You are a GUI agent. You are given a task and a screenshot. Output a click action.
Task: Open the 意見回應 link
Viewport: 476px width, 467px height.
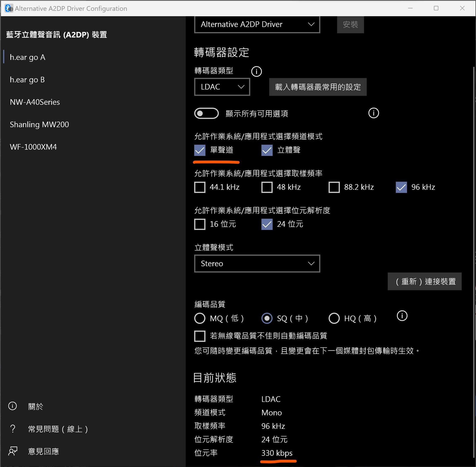43,451
